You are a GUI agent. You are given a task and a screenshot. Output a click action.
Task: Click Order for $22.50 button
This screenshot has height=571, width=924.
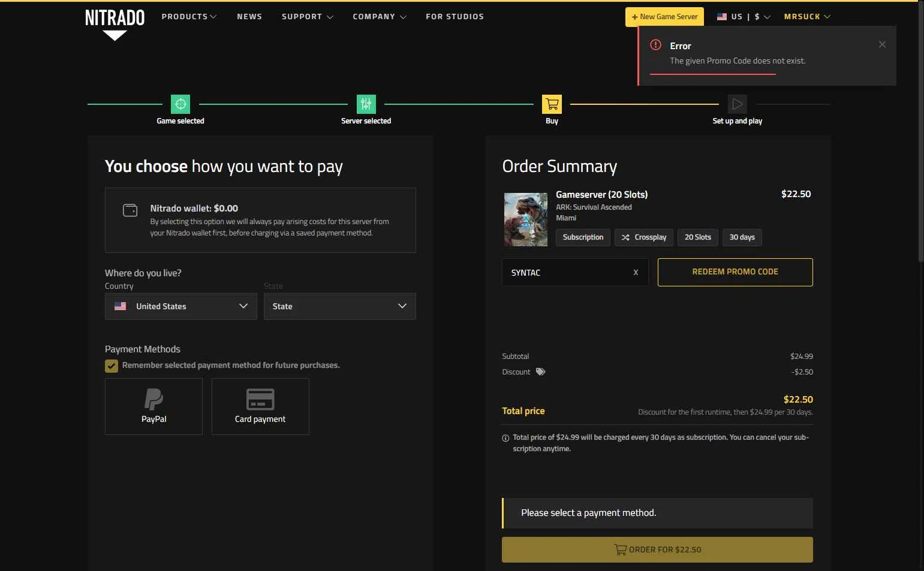pyautogui.click(x=657, y=549)
